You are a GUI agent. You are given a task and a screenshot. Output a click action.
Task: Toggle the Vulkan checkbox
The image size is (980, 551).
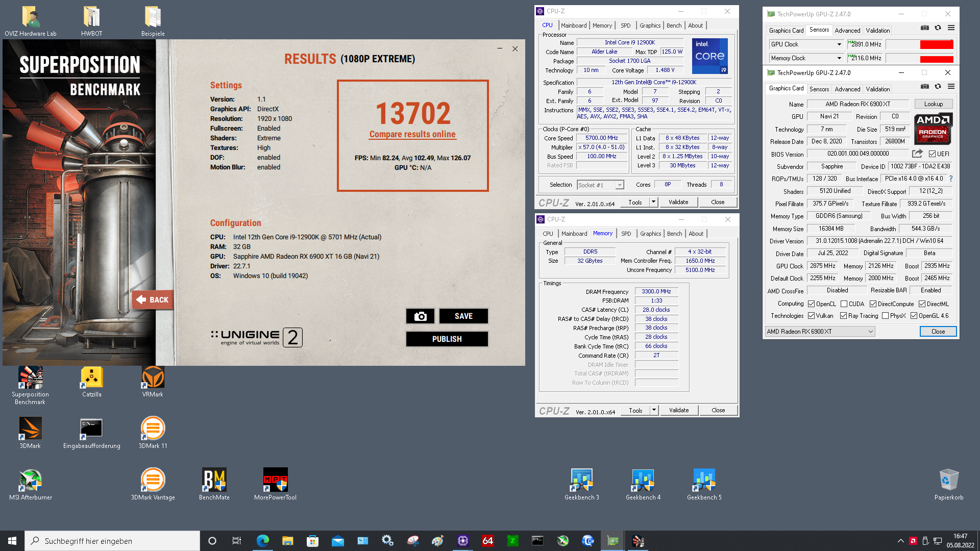pyautogui.click(x=811, y=316)
